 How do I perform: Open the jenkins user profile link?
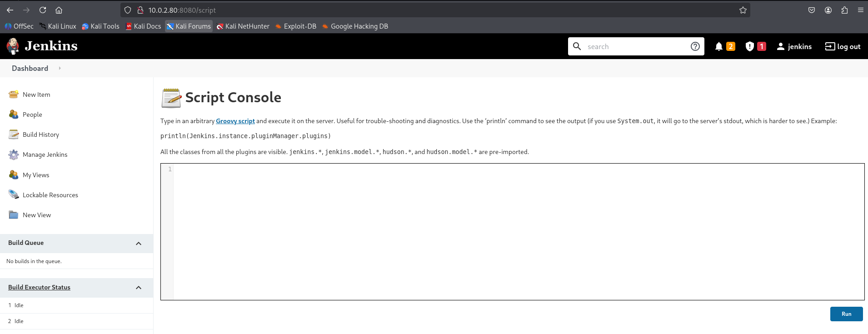pyautogui.click(x=794, y=46)
